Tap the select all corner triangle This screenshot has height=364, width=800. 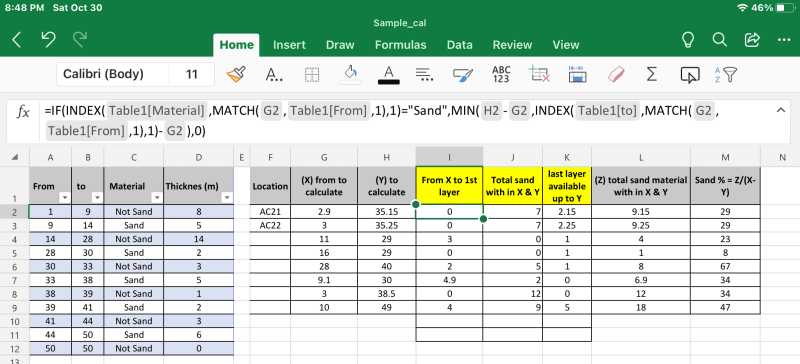coord(14,157)
